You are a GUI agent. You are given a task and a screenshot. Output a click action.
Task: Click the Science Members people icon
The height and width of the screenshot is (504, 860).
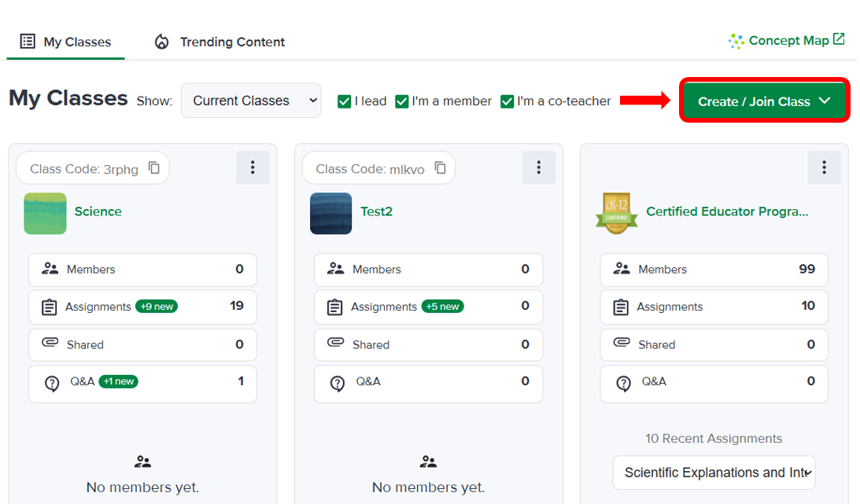tap(50, 268)
